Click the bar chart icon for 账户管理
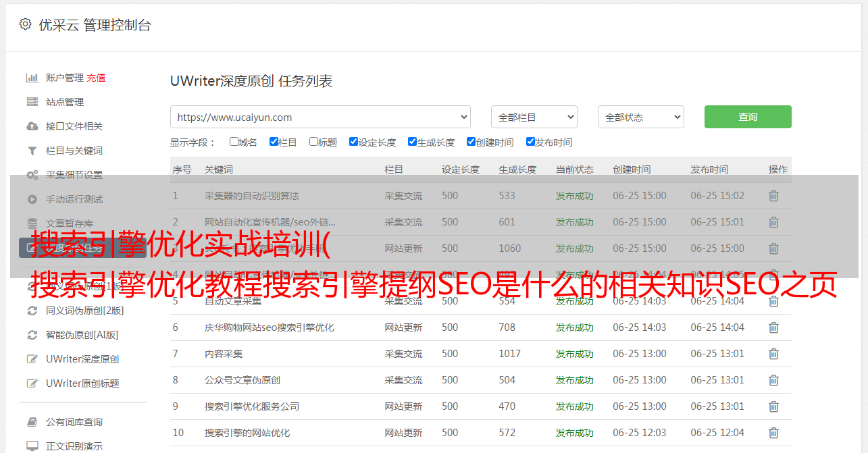Image resolution: width=868 pixels, height=453 pixels. click(x=32, y=78)
